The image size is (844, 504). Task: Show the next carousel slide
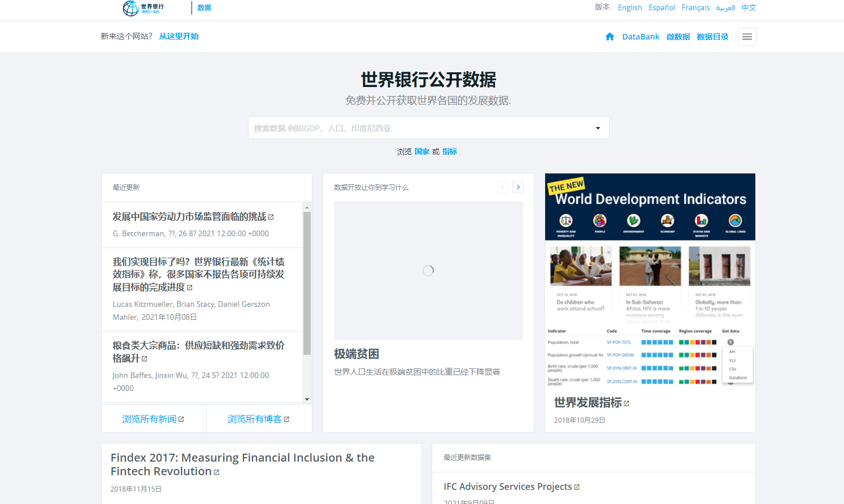click(x=518, y=187)
